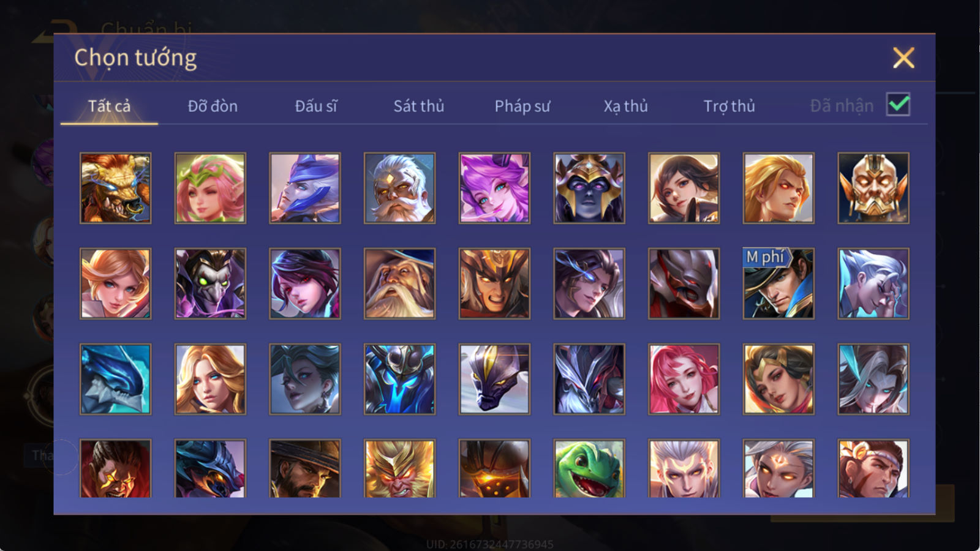The height and width of the screenshot is (551, 980).
Task: Toggle the 'Đã nhận' checkbox
Action: [898, 105]
